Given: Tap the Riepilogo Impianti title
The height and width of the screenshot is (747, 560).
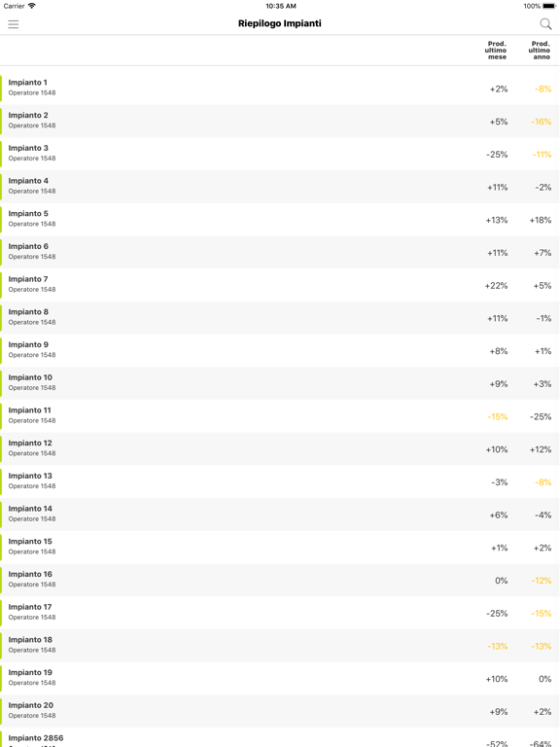Looking at the screenshot, I should pyautogui.click(x=280, y=23).
